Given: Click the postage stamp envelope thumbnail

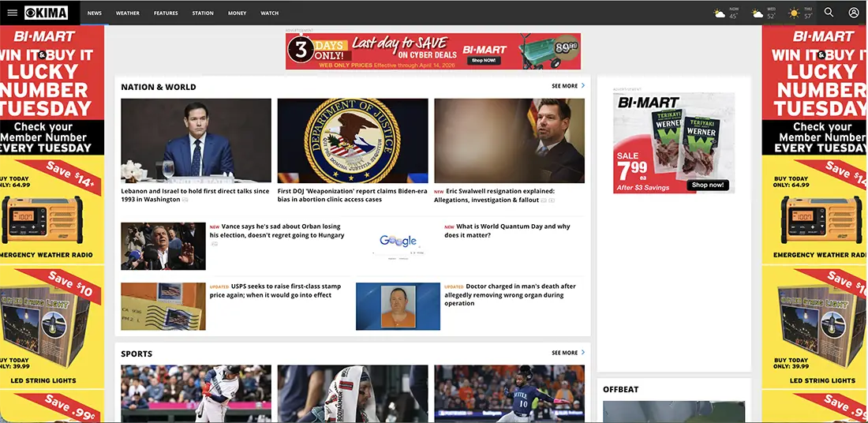Looking at the screenshot, I should (163, 306).
